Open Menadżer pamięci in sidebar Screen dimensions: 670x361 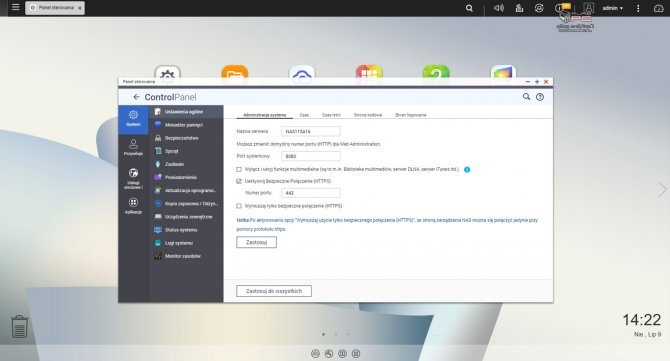point(186,125)
